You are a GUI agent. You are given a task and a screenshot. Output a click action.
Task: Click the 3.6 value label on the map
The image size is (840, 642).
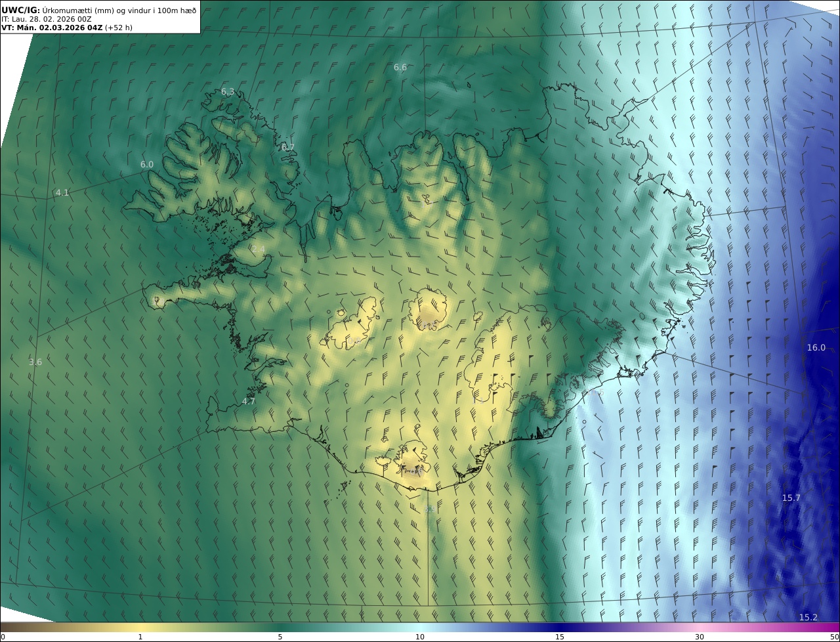35,362
